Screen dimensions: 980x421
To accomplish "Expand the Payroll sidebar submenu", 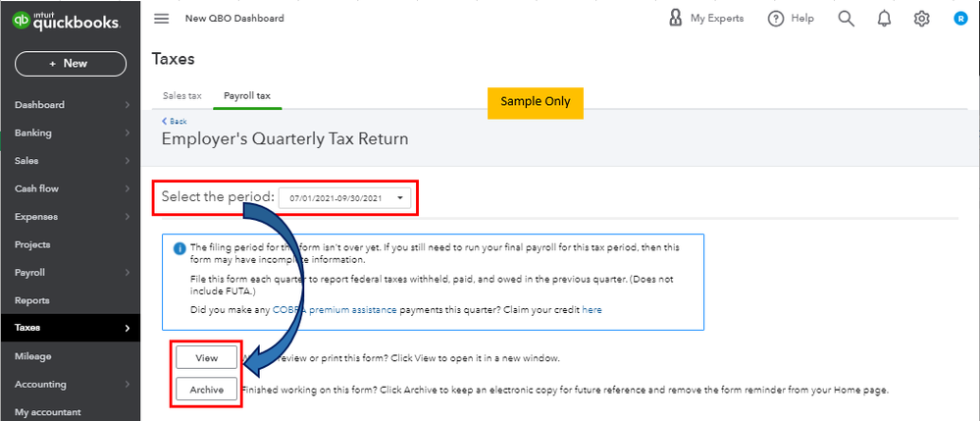I will 127,273.
